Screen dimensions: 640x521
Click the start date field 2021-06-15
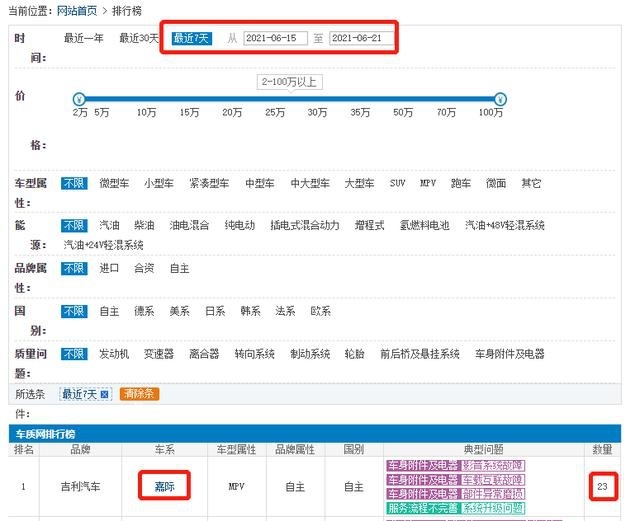(x=276, y=38)
